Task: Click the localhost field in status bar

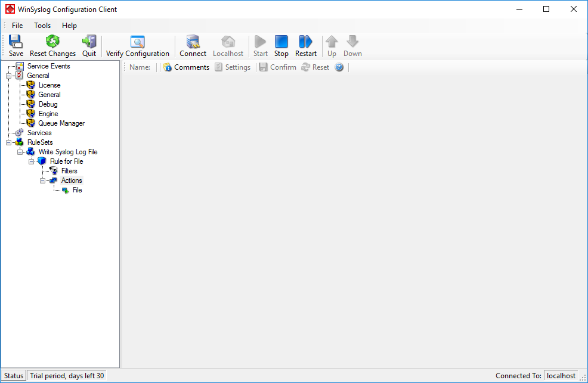Action: 561,375
